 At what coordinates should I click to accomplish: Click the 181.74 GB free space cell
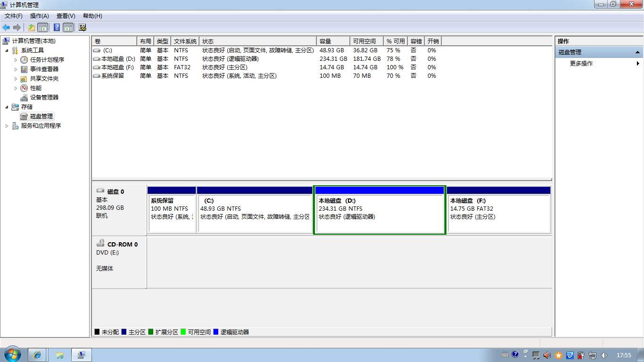[x=367, y=59]
